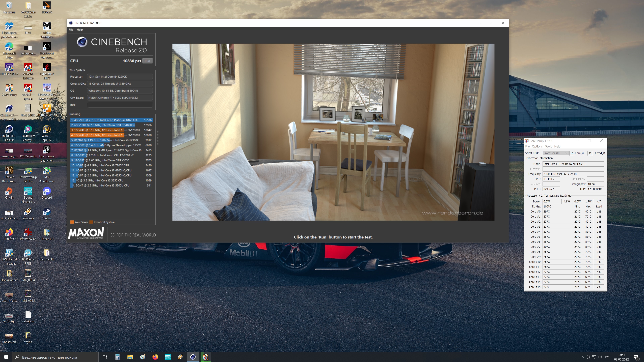This screenshot has height=362, width=644.
Task: Click the ranking panel resize handle
Action: click(x=157, y=137)
